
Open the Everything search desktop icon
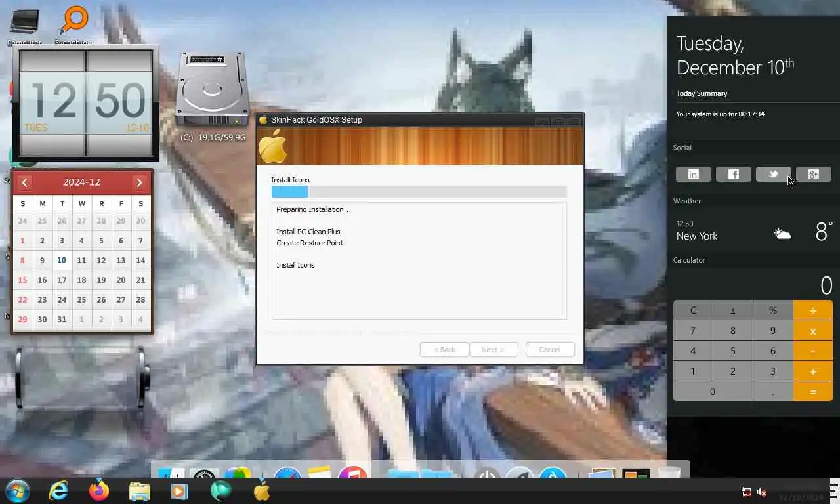pos(73,25)
